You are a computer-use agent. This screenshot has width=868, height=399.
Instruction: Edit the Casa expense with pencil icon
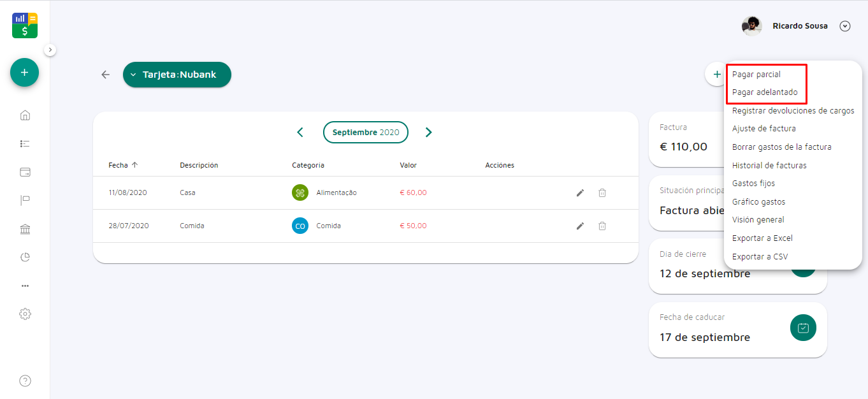point(580,192)
